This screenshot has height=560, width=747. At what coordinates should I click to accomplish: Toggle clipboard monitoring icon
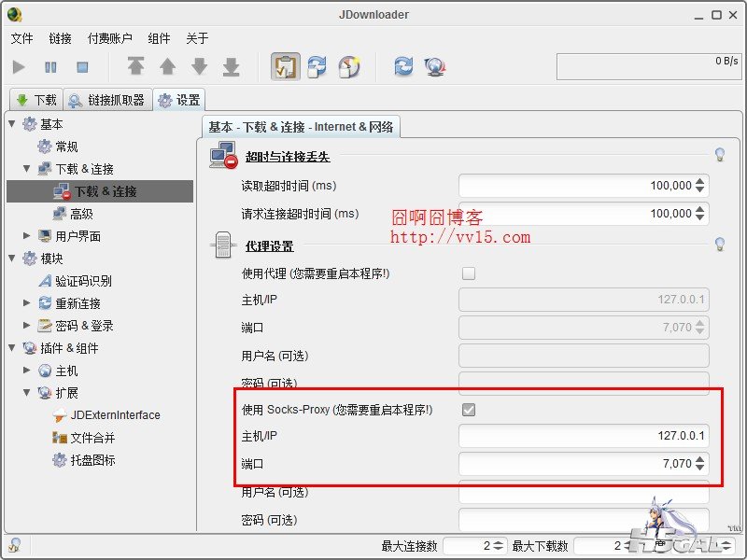(286, 66)
